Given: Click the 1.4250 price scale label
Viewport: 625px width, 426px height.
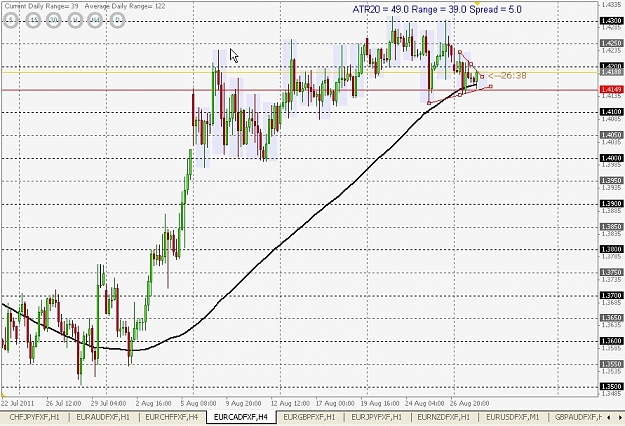Looking at the screenshot, I should pos(611,43).
